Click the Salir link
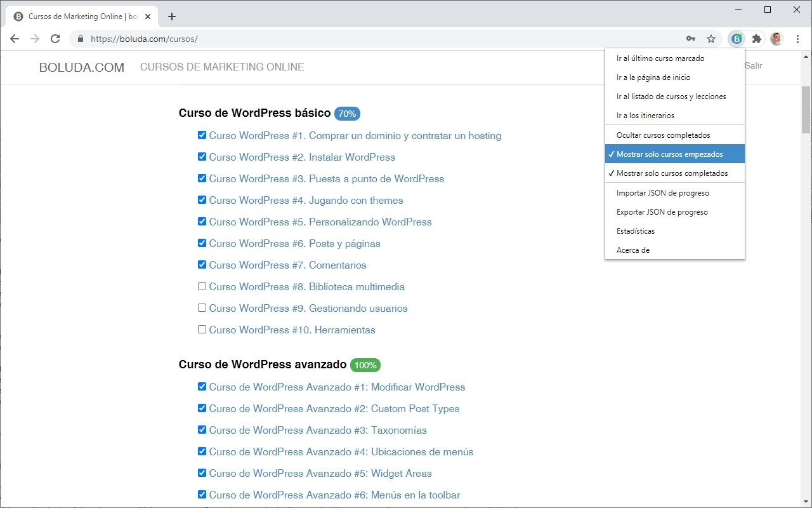Screen dimensions: 812x508 [x=753, y=66]
